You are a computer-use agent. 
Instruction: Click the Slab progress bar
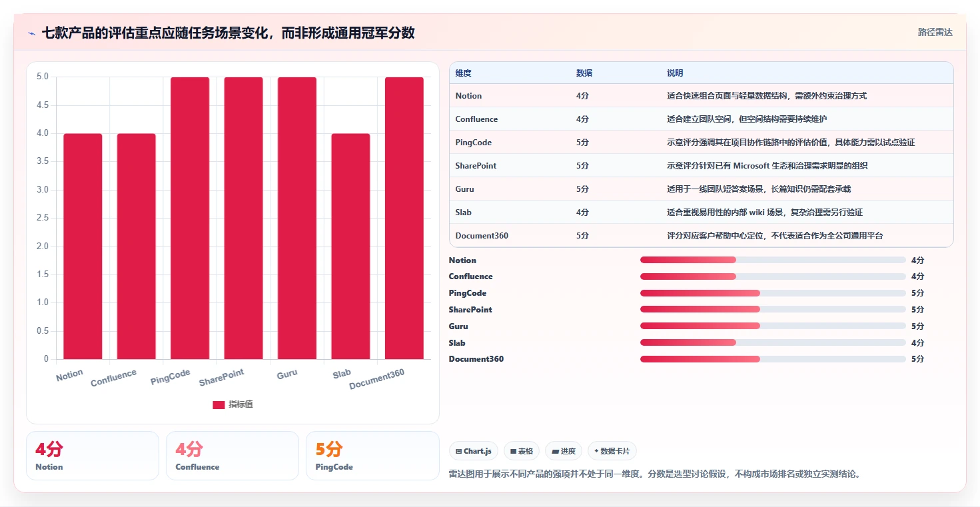click(x=773, y=342)
